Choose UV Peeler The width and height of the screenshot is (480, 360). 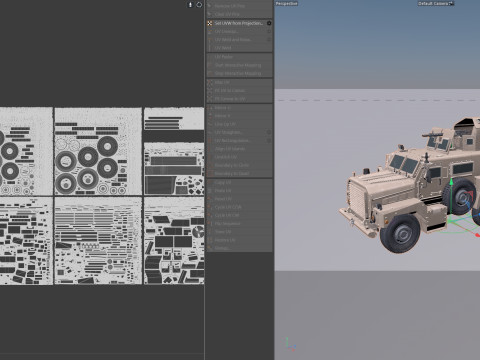pos(240,57)
